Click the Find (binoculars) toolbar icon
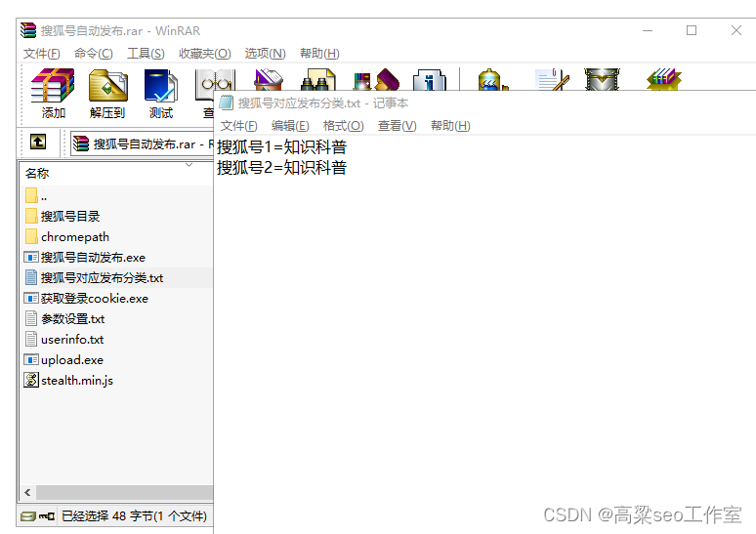This screenshot has width=756, height=534. tap(317, 79)
